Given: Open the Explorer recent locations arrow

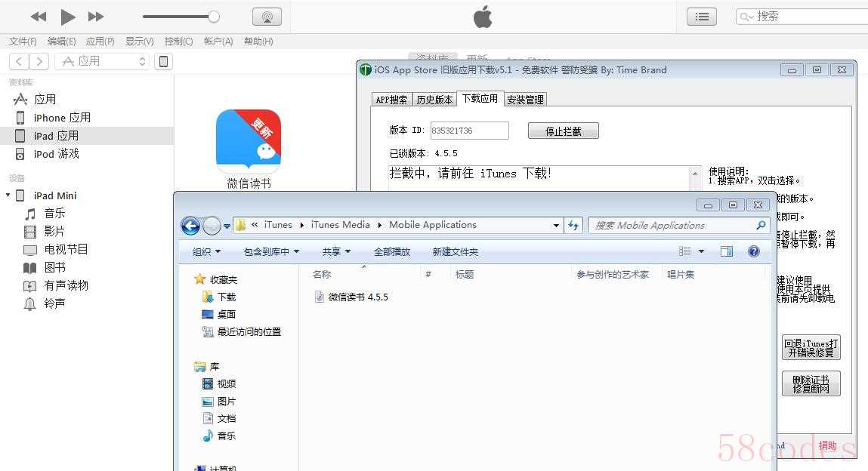Looking at the screenshot, I should (x=227, y=226).
